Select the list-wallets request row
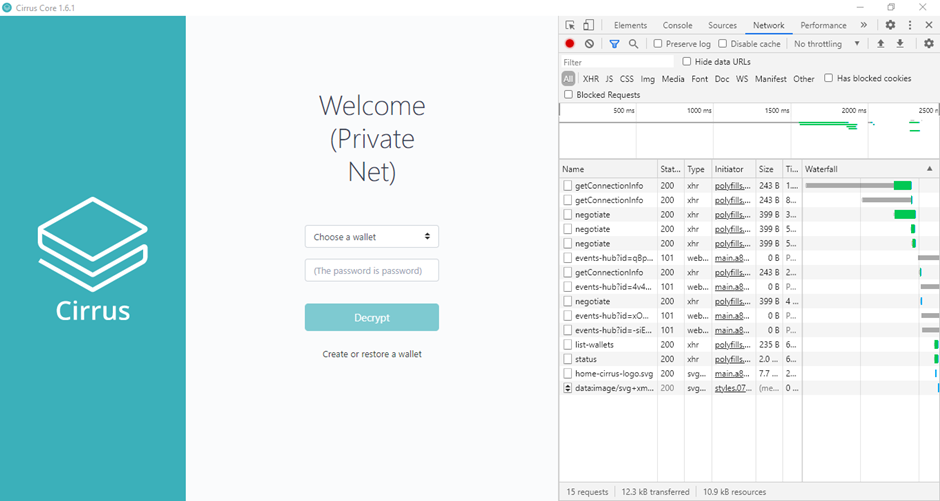 749,345
